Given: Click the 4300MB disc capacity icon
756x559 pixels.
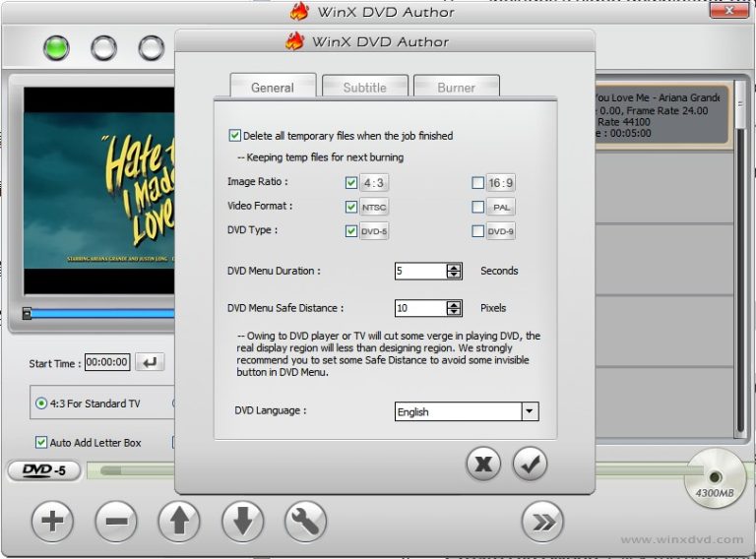Looking at the screenshot, I should point(715,478).
